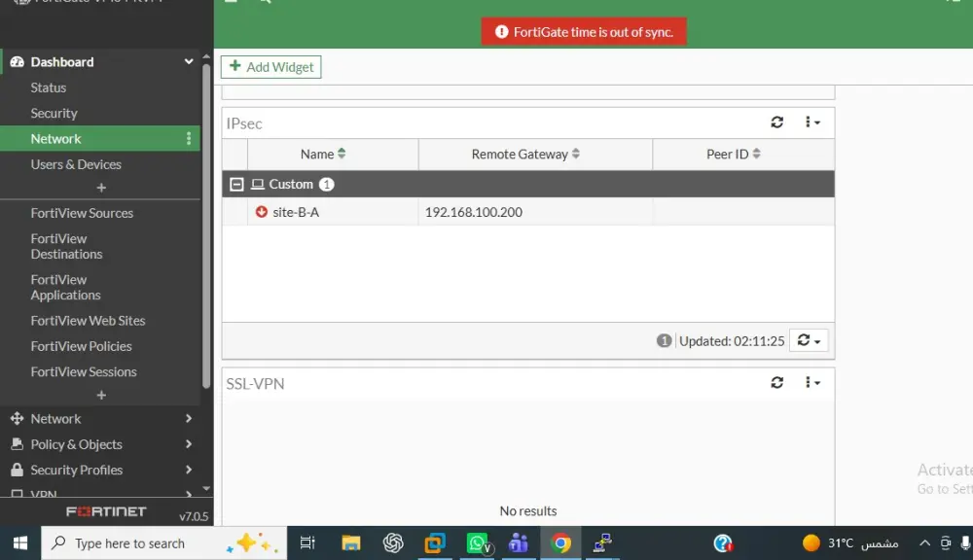
Task: Expand the Policy & Objects menu
Action: (x=100, y=444)
